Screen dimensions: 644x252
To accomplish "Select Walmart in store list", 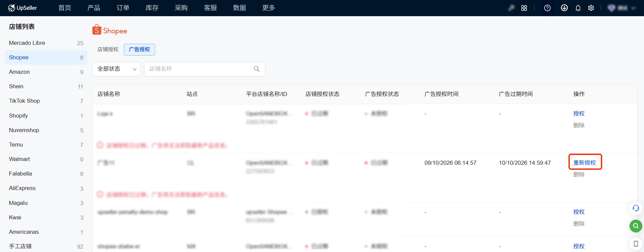I will click(x=46, y=159).
